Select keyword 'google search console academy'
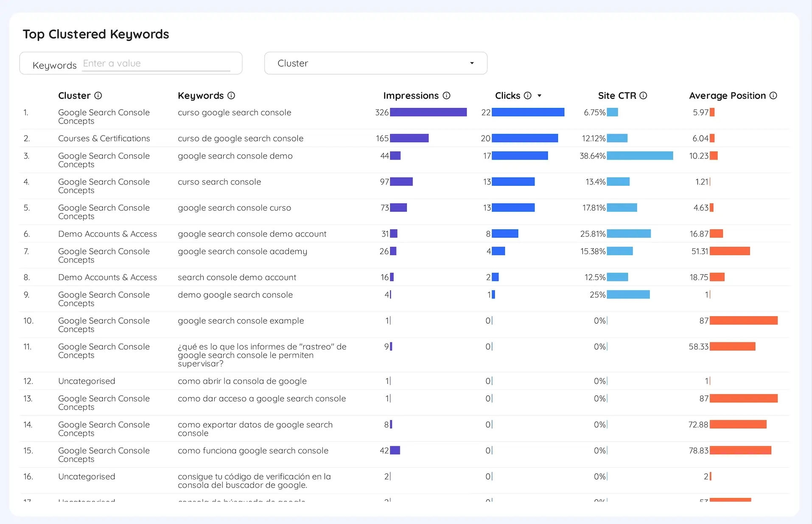The height and width of the screenshot is (524, 812). coord(242,251)
